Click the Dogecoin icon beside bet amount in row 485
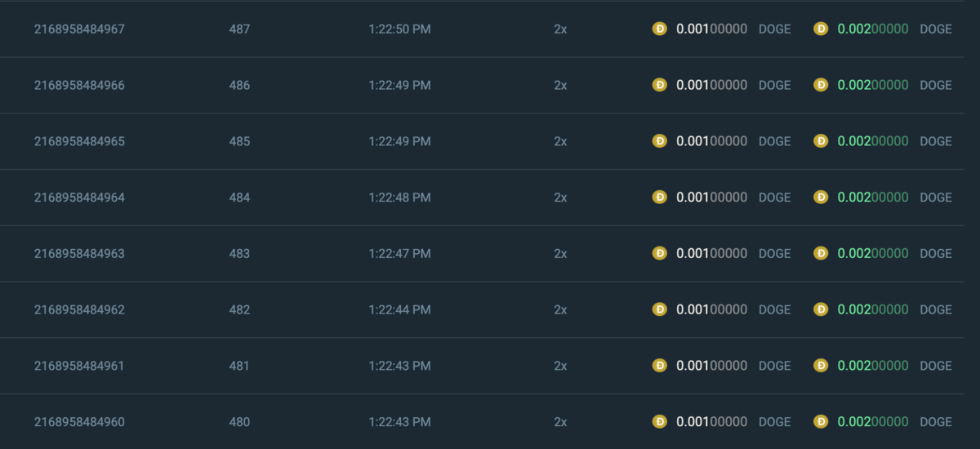980x449 pixels. pos(660,141)
